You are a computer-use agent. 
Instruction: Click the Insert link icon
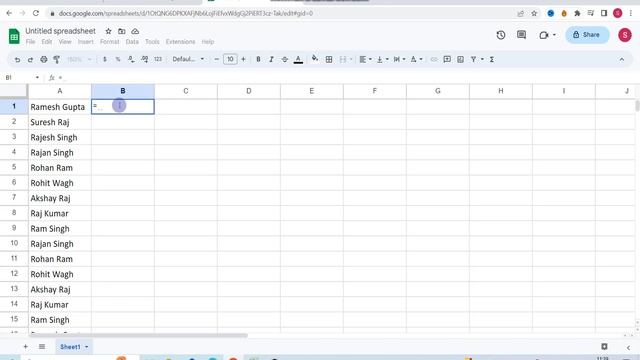point(434,60)
